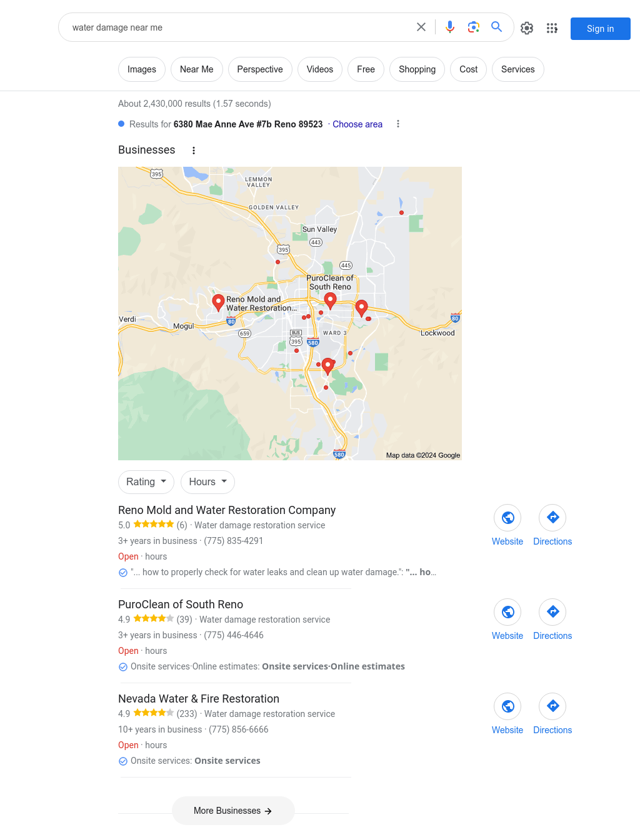
Task: Clear the search box text
Action: 421,27
